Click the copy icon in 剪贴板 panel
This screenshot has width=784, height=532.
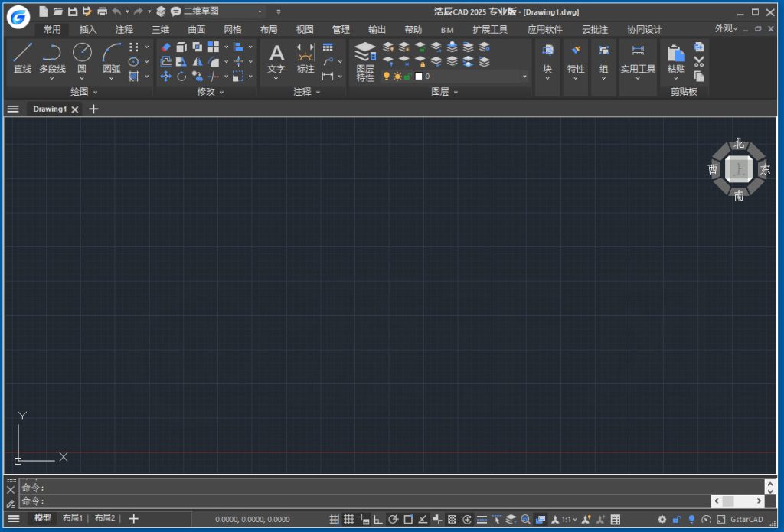point(699,76)
